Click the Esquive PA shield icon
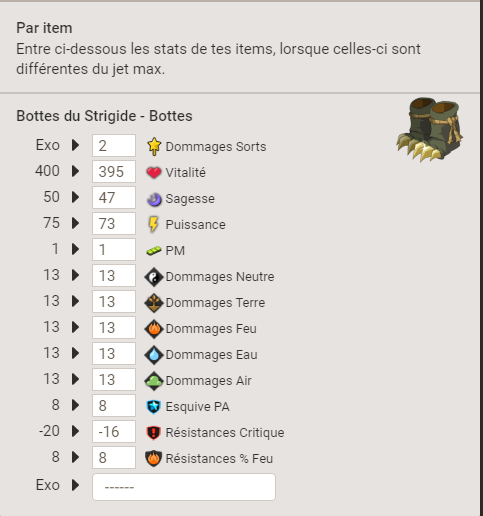 154,407
